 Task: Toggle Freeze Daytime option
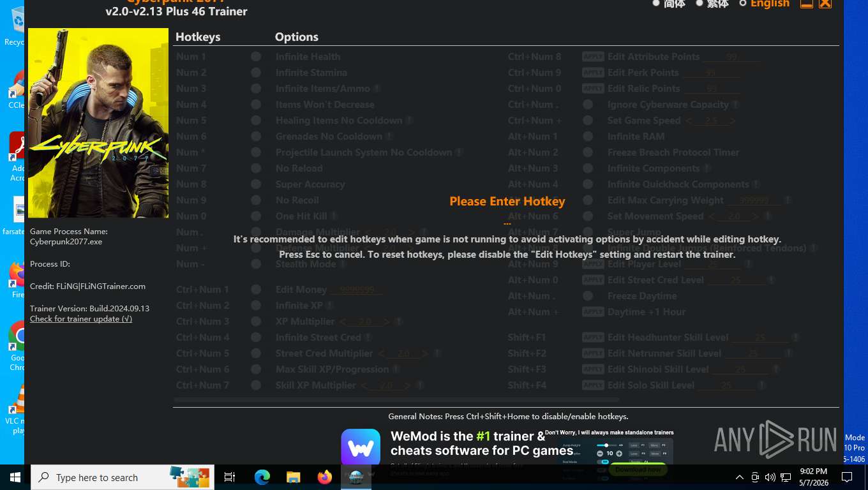pyautogui.click(x=588, y=296)
